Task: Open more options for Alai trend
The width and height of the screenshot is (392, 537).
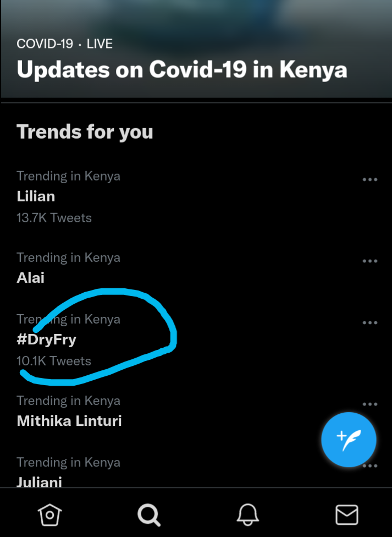Action: (x=370, y=261)
